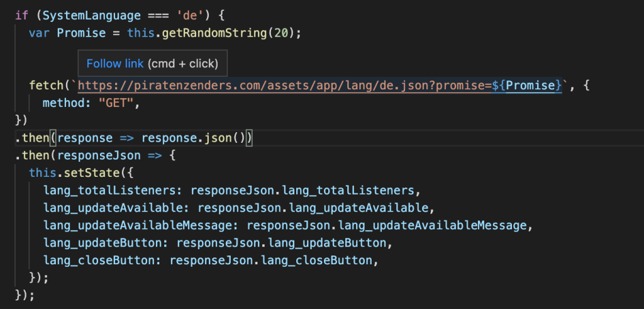Click the "GET" string value
Image resolution: width=644 pixels, height=309 pixels.
tap(116, 104)
